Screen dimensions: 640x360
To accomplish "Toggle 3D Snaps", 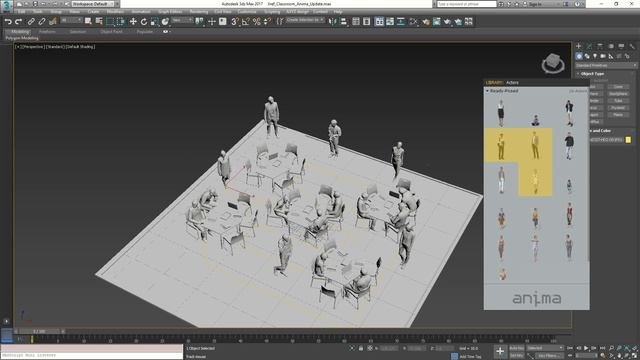I will pos(235,22).
